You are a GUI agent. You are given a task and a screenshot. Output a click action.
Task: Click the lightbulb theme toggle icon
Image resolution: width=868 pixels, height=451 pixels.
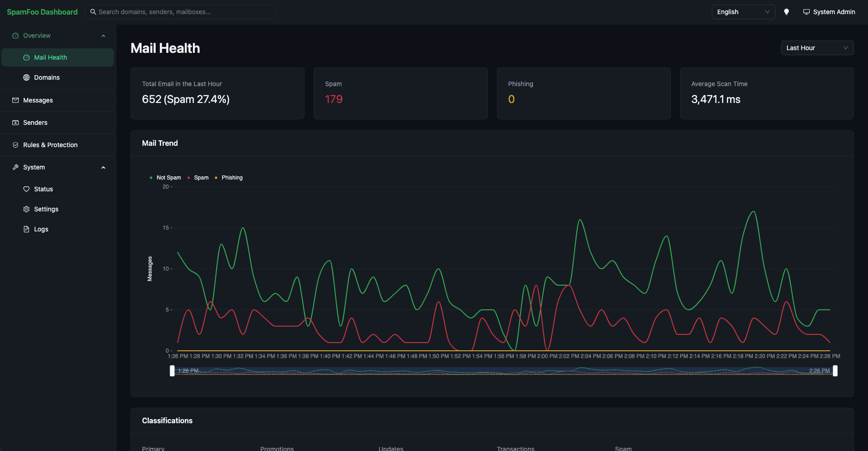click(x=786, y=12)
